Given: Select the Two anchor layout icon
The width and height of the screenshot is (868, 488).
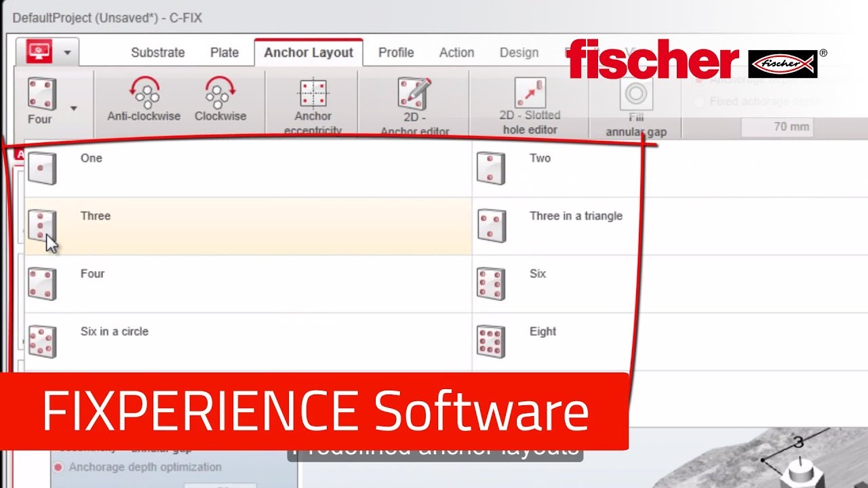Looking at the screenshot, I should tap(491, 167).
